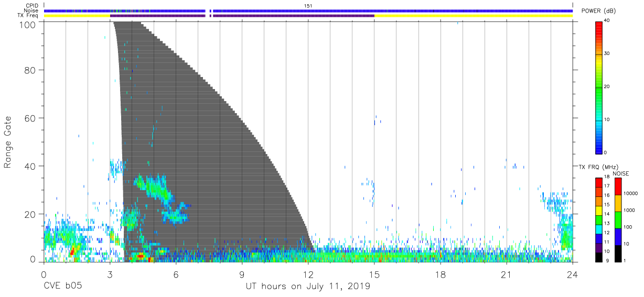Click the NOISE color scale bar
The width and height of the screenshot is (644, 297).
618,219
